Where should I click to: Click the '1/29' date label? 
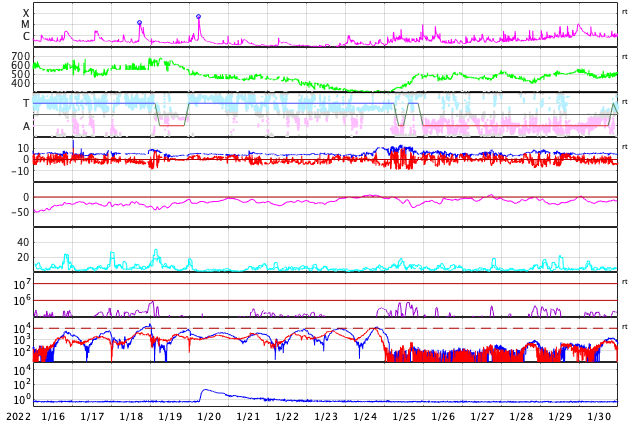pyautogui.click(x=560, y=417)
